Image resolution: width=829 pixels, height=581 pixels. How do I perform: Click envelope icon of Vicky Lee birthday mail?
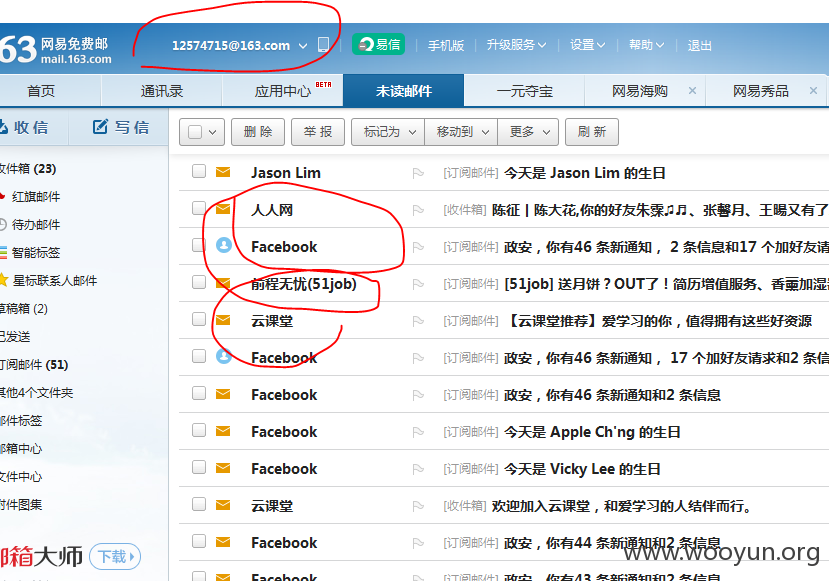pos(223,468)
